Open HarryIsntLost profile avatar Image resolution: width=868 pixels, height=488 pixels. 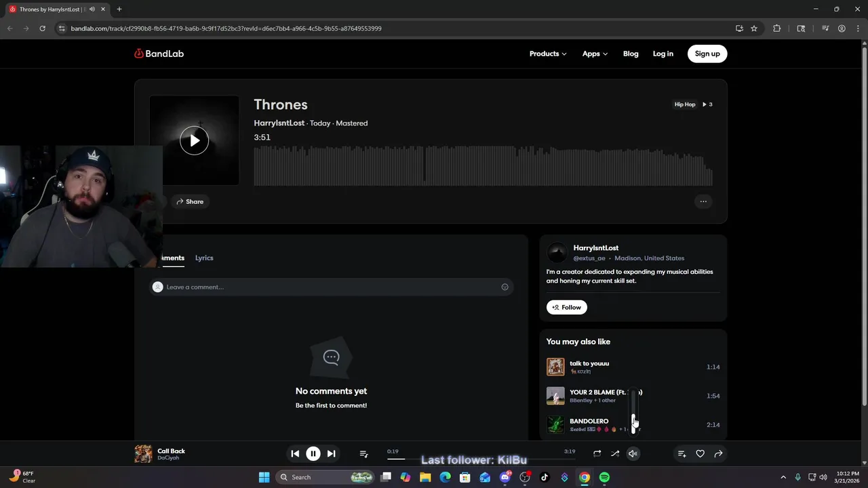click(557, 253)
